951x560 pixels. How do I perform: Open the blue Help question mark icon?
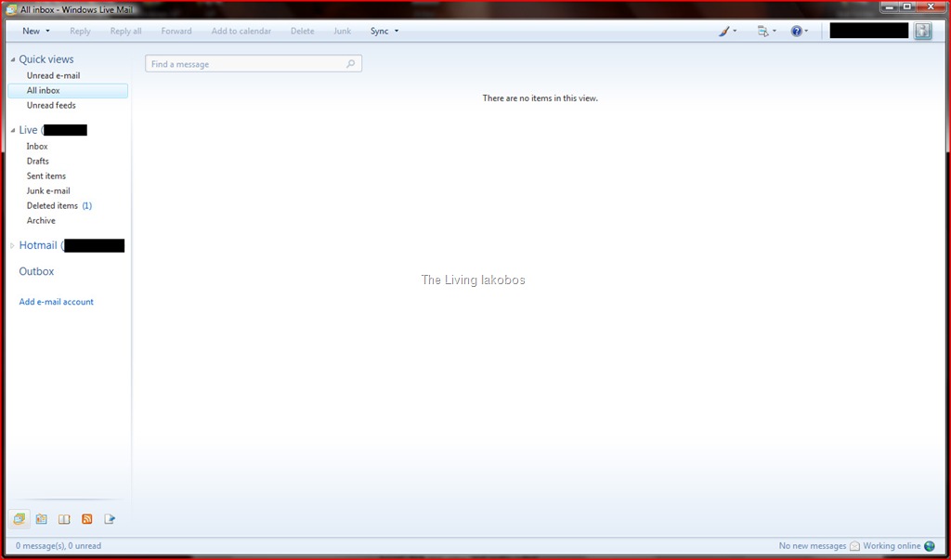[x=796, y=31]
